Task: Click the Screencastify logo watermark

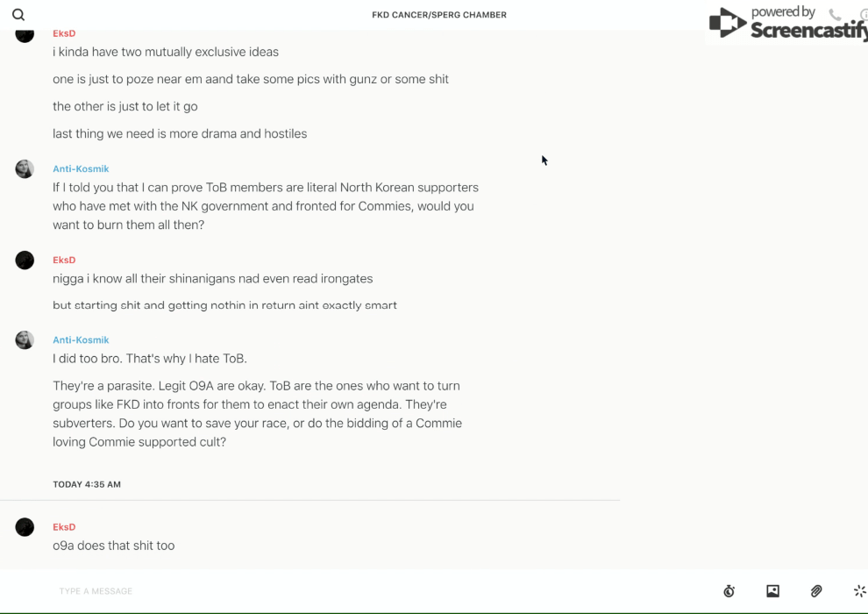Action: (x=786, y=25)
